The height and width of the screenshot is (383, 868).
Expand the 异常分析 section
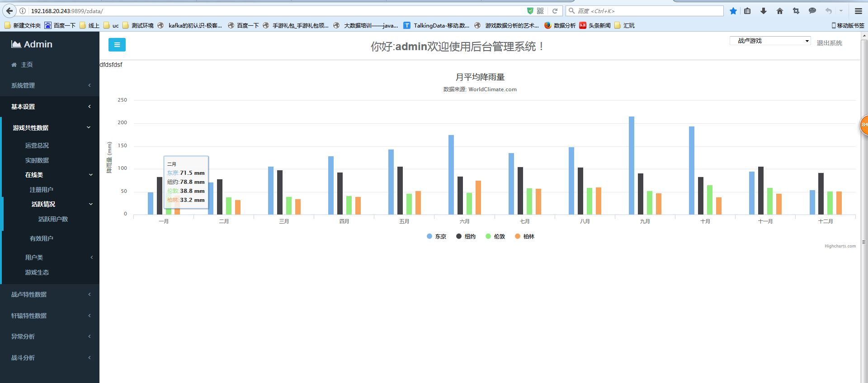(x=50, y=336)
